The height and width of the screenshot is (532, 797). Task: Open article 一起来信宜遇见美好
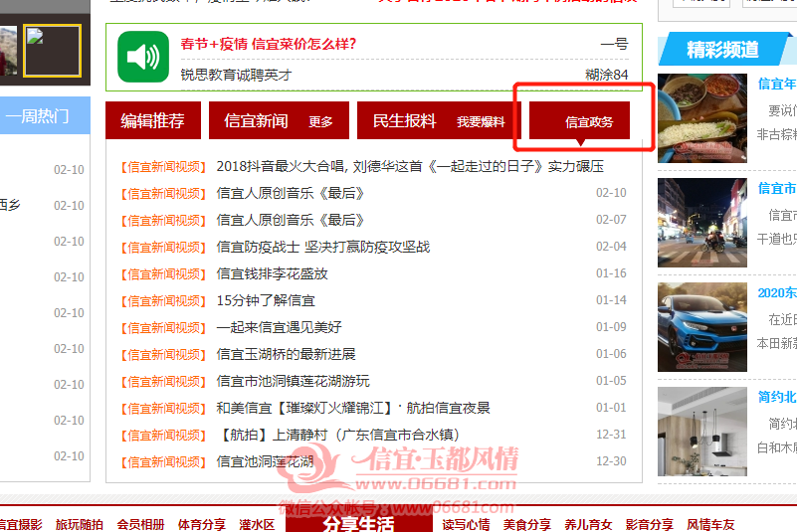(x=279, y=328)
